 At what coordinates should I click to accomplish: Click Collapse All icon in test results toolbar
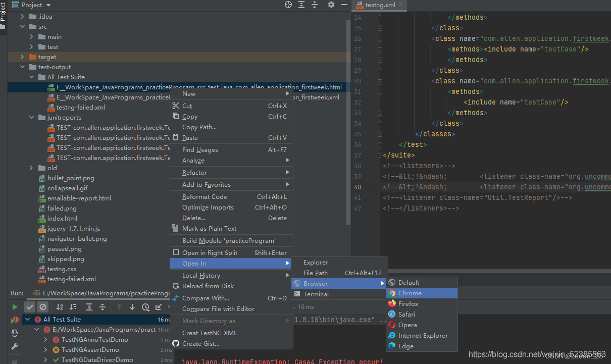click(x=103, y=307)
